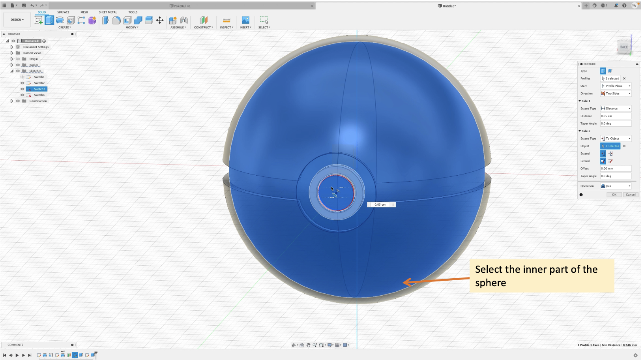Image resolution: width=644 pixels, height=360 pixels.
Task: Cancel the Extrude dialog
Action: tap(631, 195)
